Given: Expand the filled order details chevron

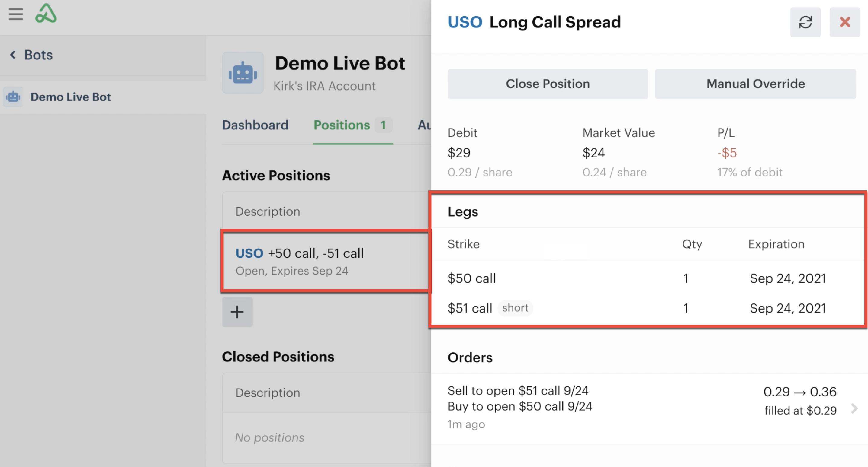Looking at the screenshot, I should click(x=854, y=409).
